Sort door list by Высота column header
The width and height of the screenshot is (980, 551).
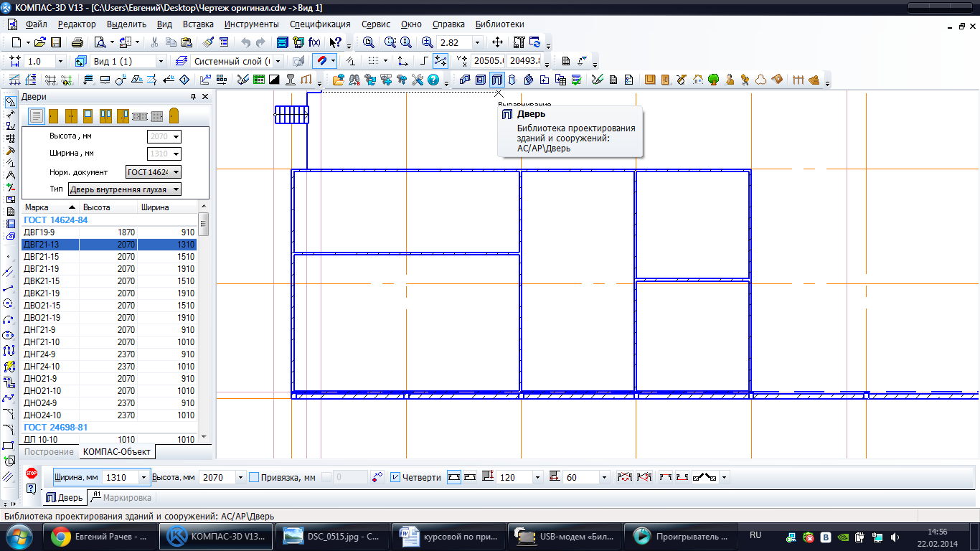point(108,207)
